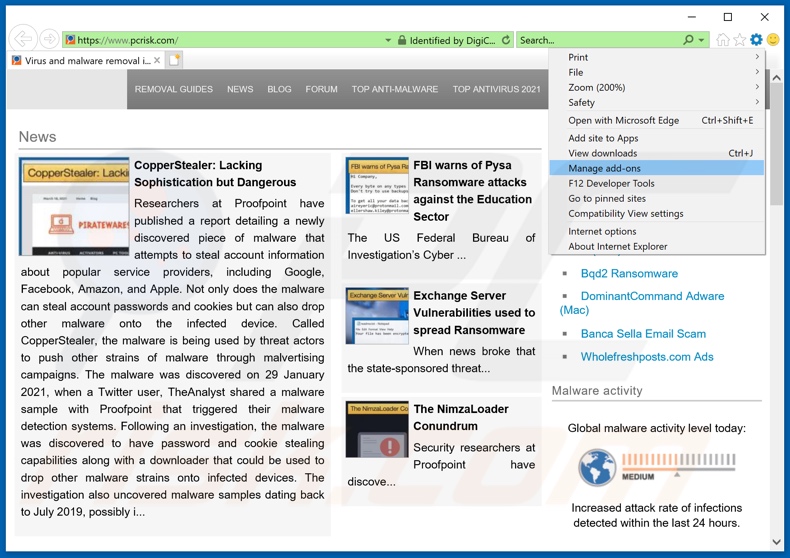Expand the Zoom (200%) submenu
The width and height of the screenshot is (790, 558).
tap(657, 88)
